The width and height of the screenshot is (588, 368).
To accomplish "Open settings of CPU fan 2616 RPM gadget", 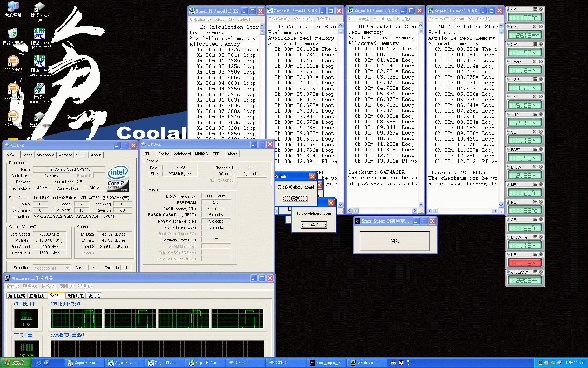I will click(x=535, y=27).
